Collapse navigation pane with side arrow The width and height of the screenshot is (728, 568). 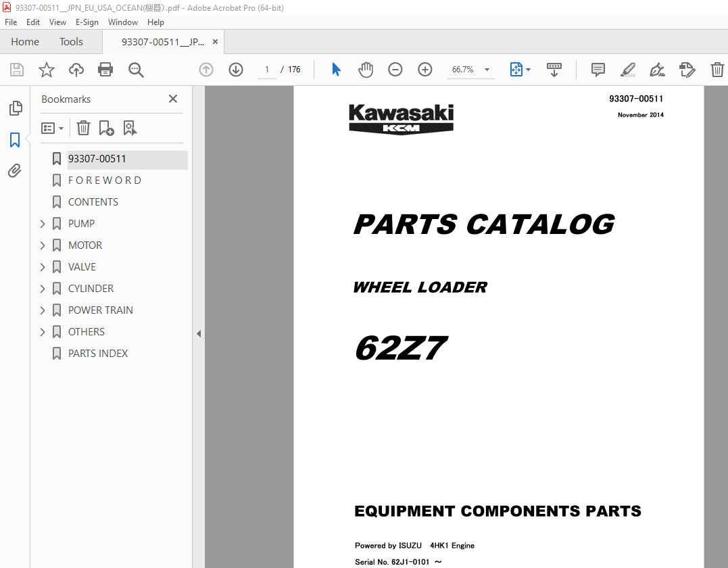point(199,333)
